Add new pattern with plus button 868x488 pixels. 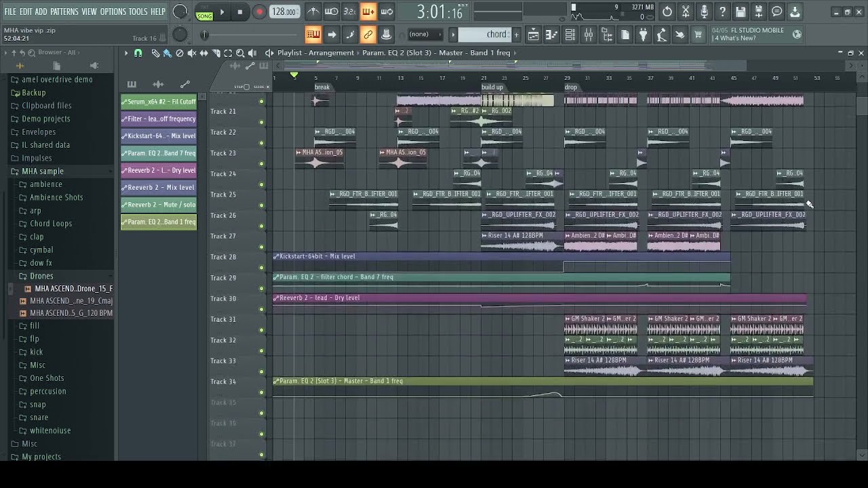(x=516, y=35)
